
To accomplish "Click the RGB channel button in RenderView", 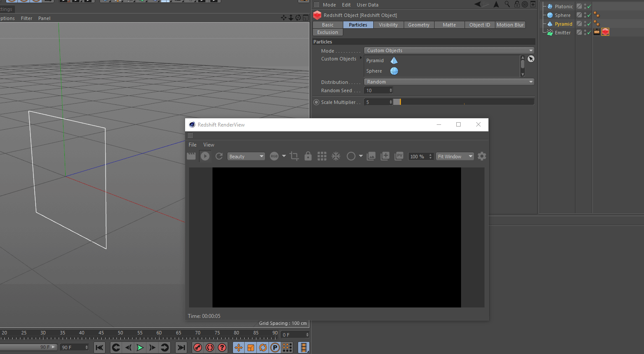I will pyautogui.click(x=274, y=156).
